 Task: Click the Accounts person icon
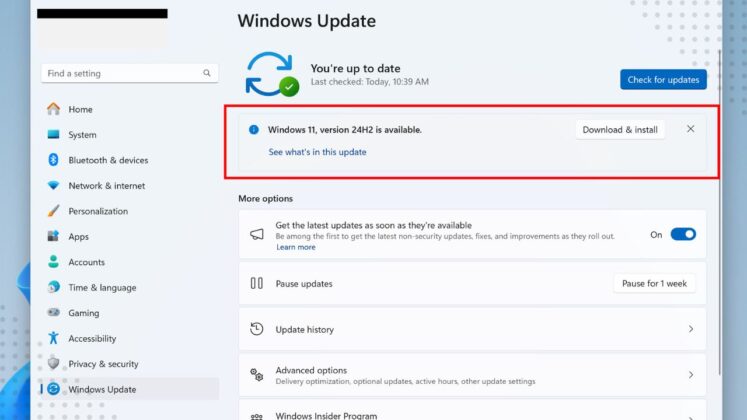pos(53,261)
